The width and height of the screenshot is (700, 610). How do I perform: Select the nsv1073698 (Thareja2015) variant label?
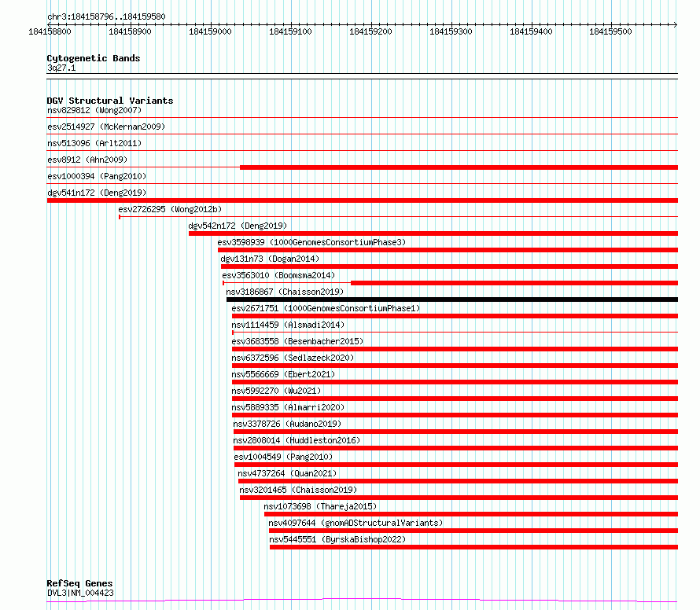point(320,506)
